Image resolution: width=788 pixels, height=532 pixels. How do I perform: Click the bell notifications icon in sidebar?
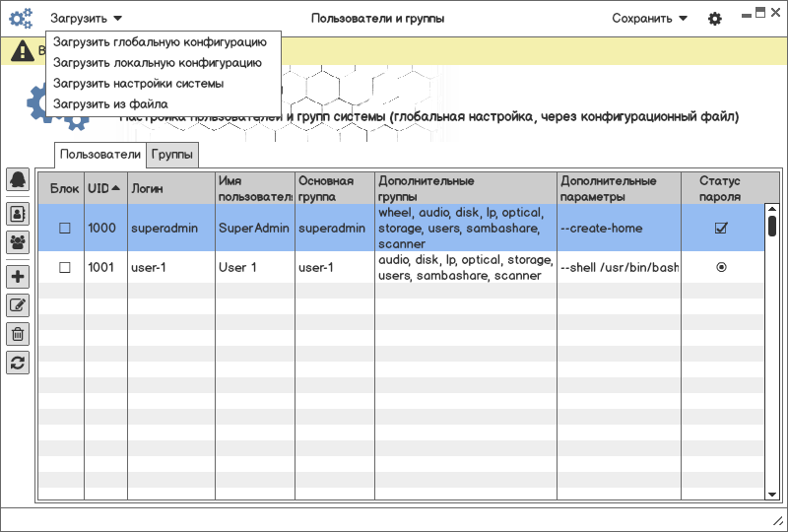(x=18, y=179)
